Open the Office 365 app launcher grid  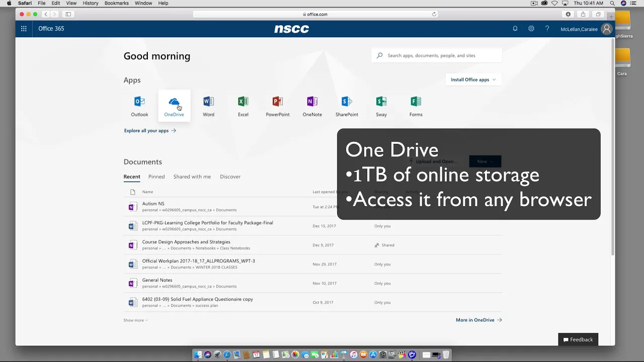[x=24, y=29]
